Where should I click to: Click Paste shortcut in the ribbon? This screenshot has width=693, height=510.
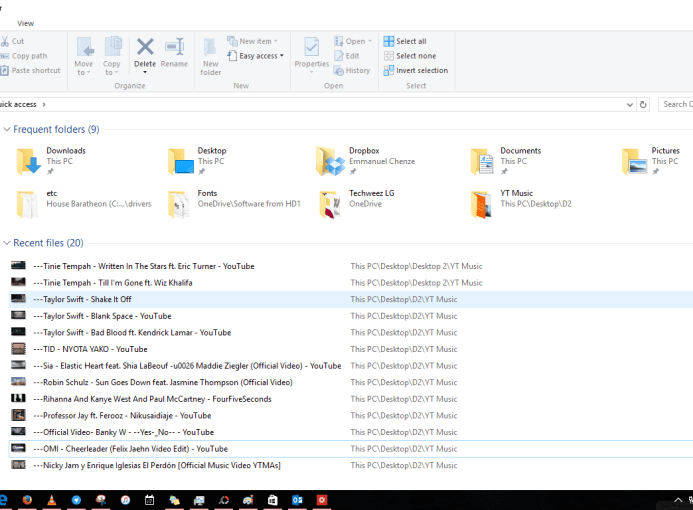[30, 70]
